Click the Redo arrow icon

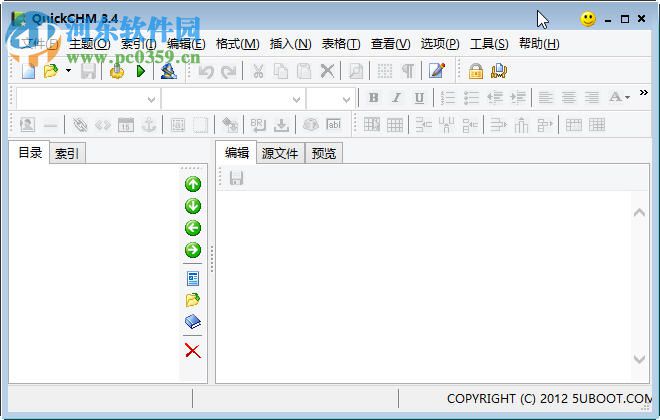tap(229, 72)
